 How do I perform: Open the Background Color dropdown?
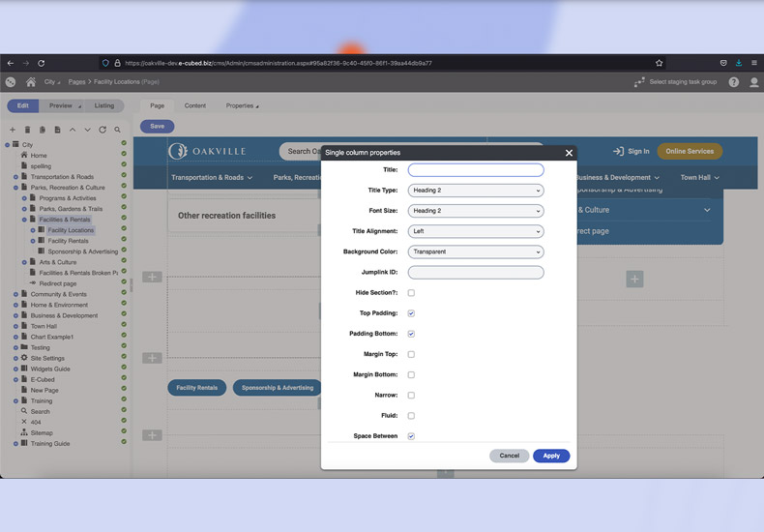pos(475,251)
